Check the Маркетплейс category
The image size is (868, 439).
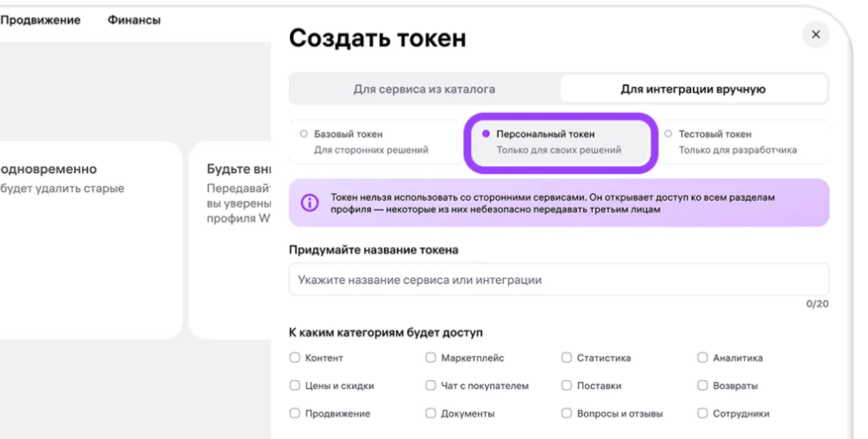pos(430,357)
